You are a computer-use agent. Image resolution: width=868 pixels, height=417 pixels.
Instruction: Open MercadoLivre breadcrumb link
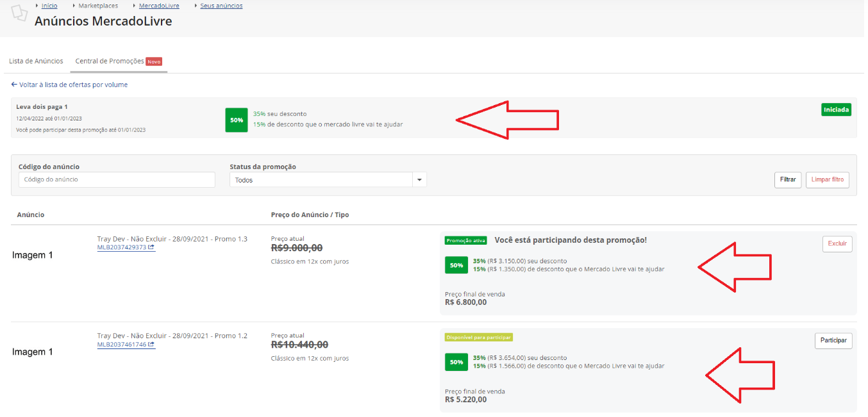tap(159, 6)
